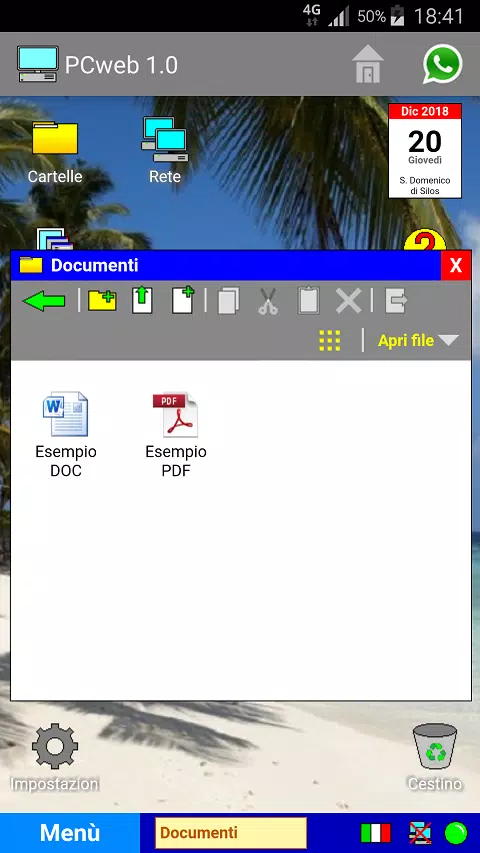Create a new folder in Documenti
This screenshot has width=480, height=853.
coord(102,301)
